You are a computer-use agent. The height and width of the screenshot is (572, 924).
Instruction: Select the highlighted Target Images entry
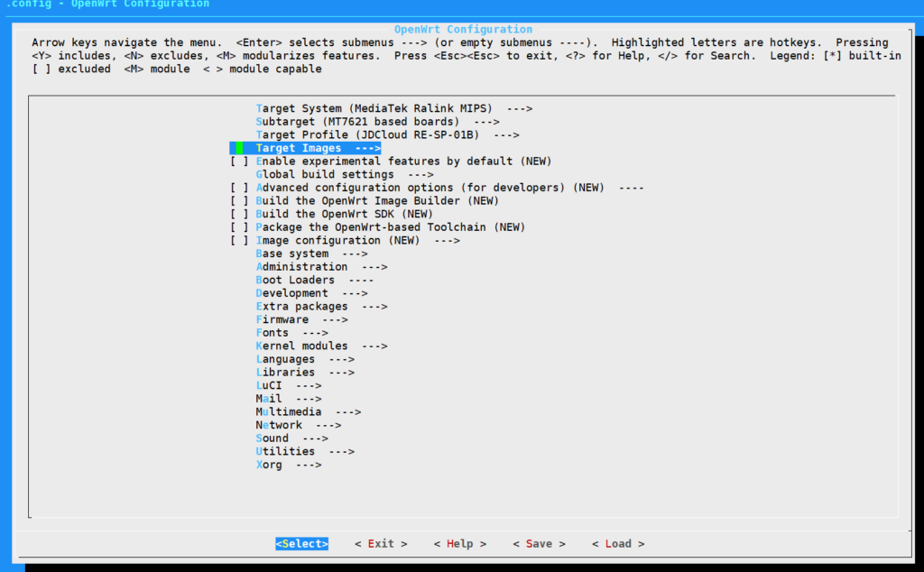305,148
